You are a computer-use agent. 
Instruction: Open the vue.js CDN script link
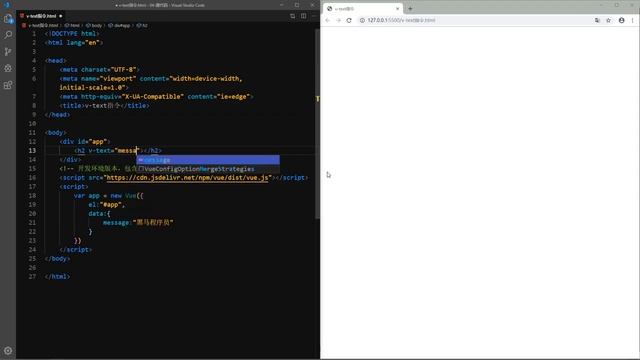pyautogui.click(x=188, y=178)
